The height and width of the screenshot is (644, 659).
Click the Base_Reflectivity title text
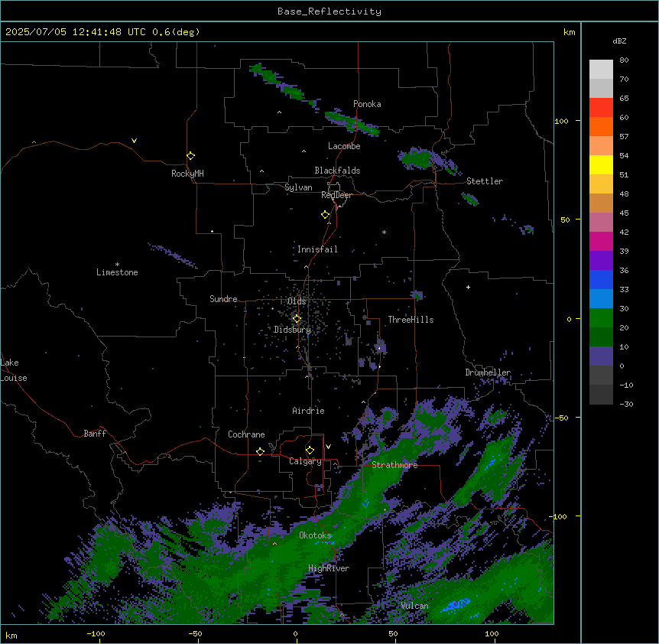coord(329,11)
